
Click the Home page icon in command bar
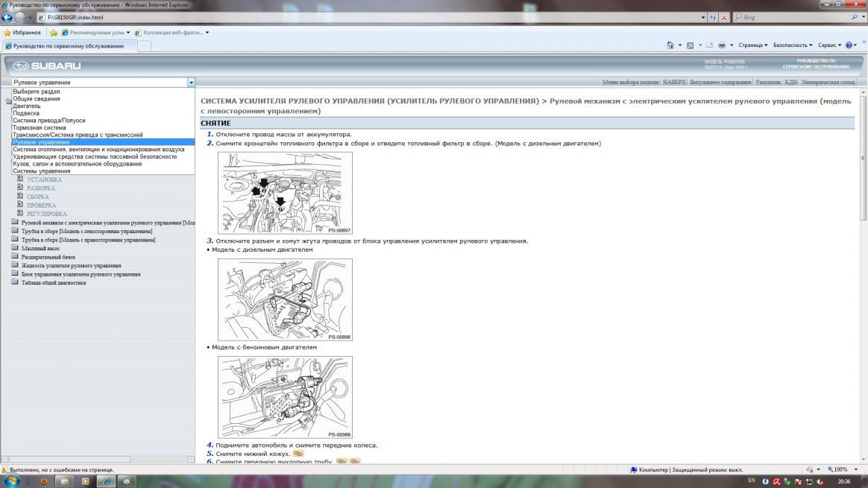point(670,45)
